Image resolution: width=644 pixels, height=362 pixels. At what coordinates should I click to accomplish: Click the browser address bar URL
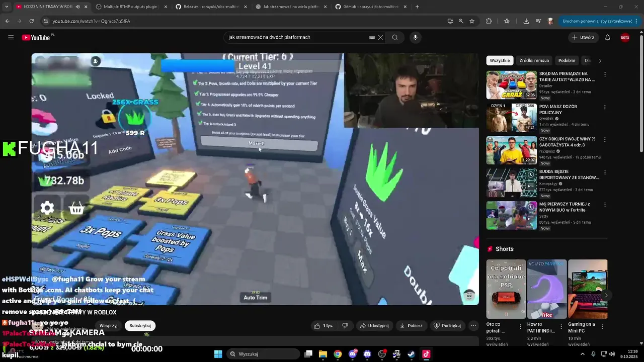(91, 21)
